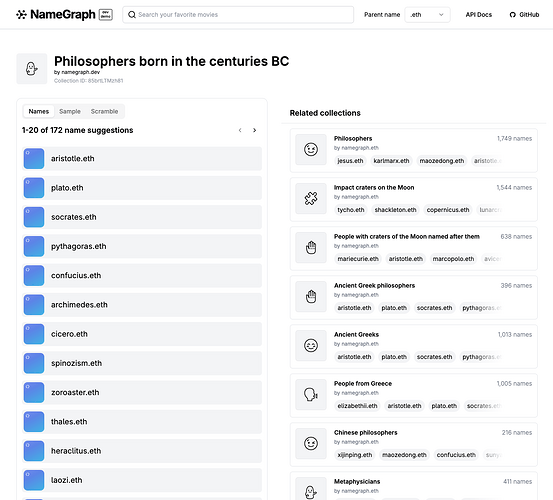Click the search magnifier icon
Screen dimensions: 553x500
click(x=132, y=15)
